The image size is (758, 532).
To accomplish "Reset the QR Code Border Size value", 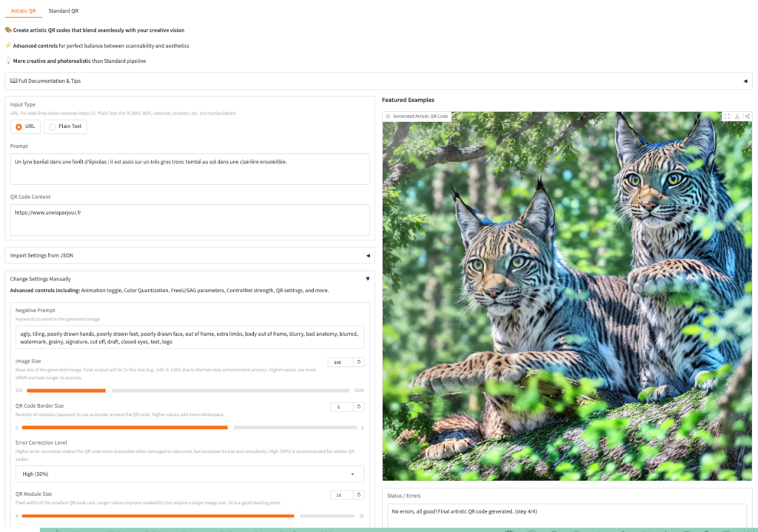I will [359, 407].
